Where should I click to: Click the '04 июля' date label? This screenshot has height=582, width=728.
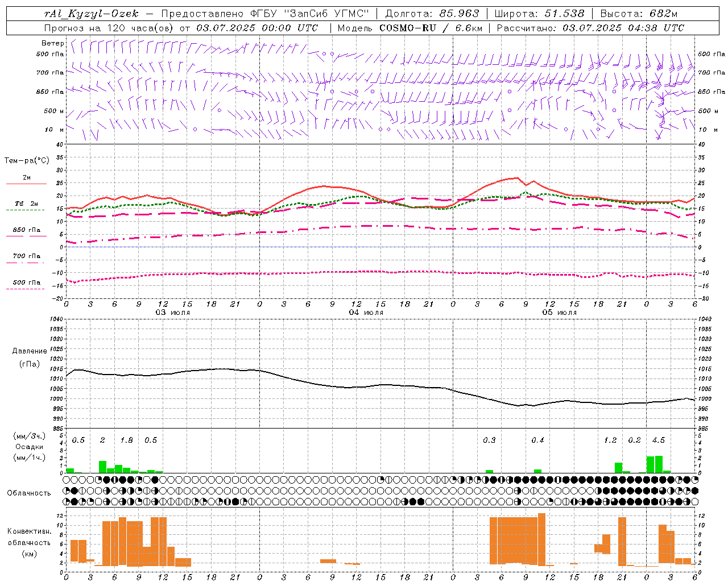366,313
